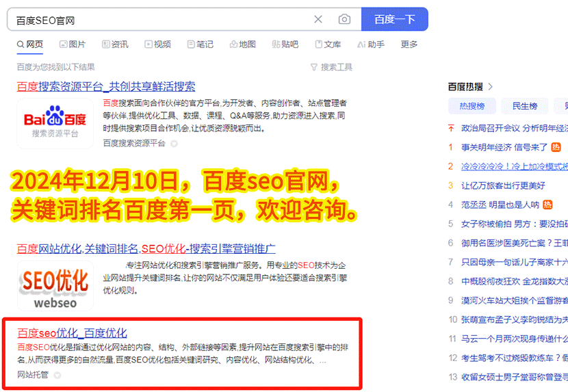Open hot topic 只因母亲一句话儿子离家
Image resolution: width=568 pixels, height=392 pixels.
[515, 262]
